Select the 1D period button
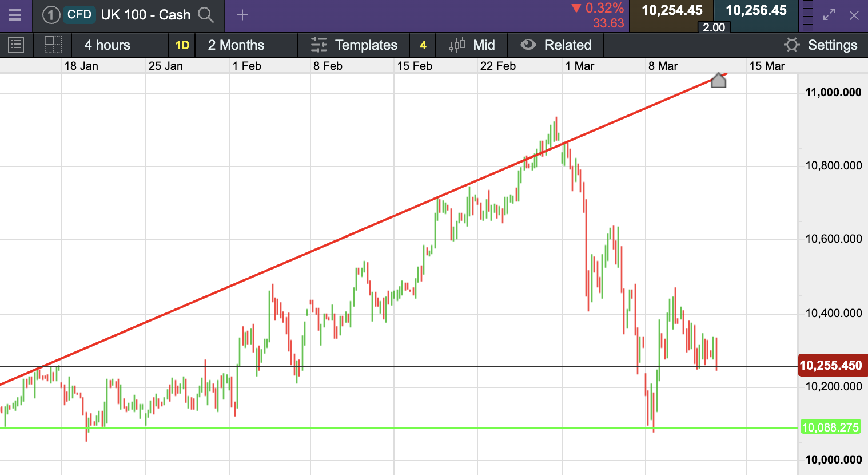Image resolution: width=868 pixels, height=475 pixels. click(x=182, y=45)
